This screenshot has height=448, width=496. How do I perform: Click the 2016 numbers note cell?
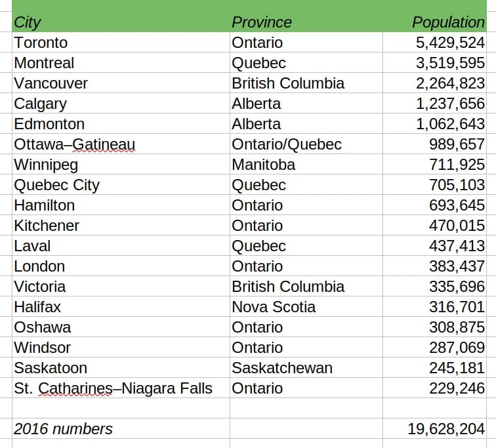[121, 429]
